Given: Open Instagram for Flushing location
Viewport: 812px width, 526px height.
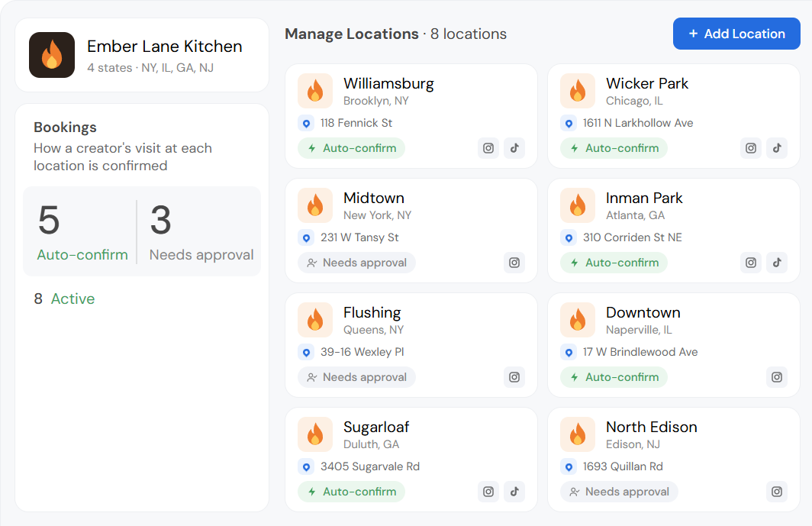Looking at the screenshot, I should click(514, 377).
